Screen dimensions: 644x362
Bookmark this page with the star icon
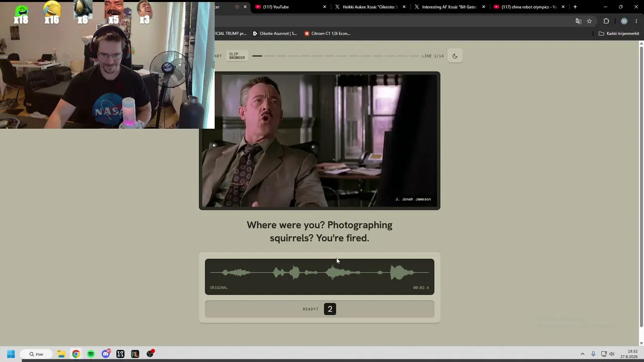pyautogui.click(x=589, y=21)
